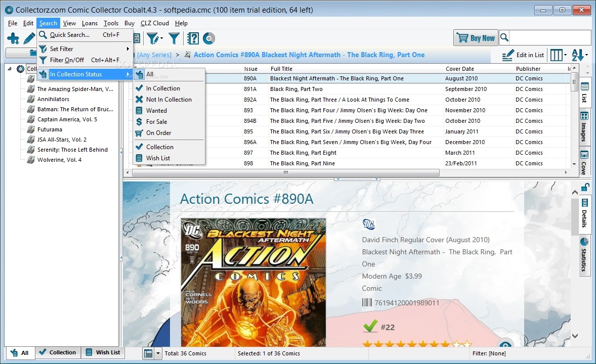
Task: Click the blue plus Add Comics icon
Action: click(13, 38)
